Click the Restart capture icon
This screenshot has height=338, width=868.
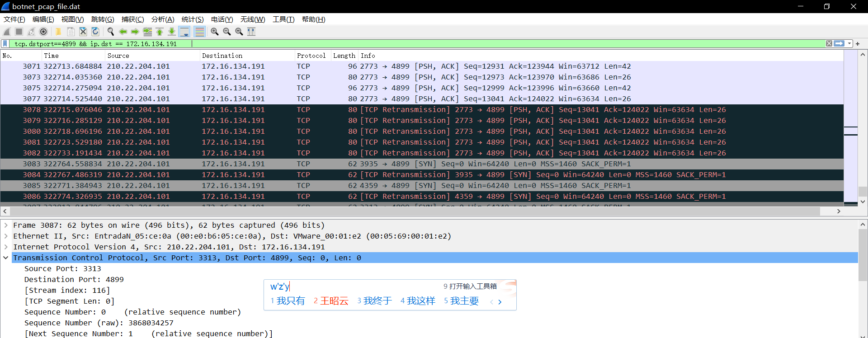point(31,32)
